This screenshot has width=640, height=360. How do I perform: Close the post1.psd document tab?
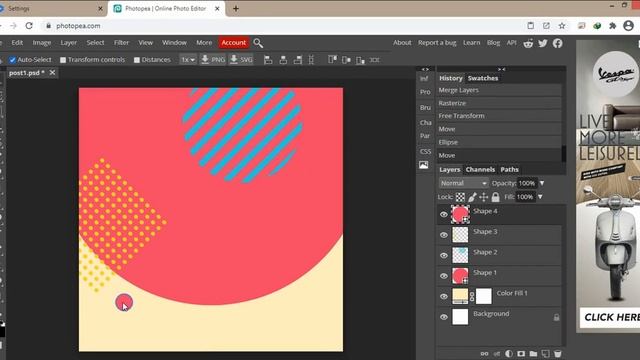coord(52,73)
